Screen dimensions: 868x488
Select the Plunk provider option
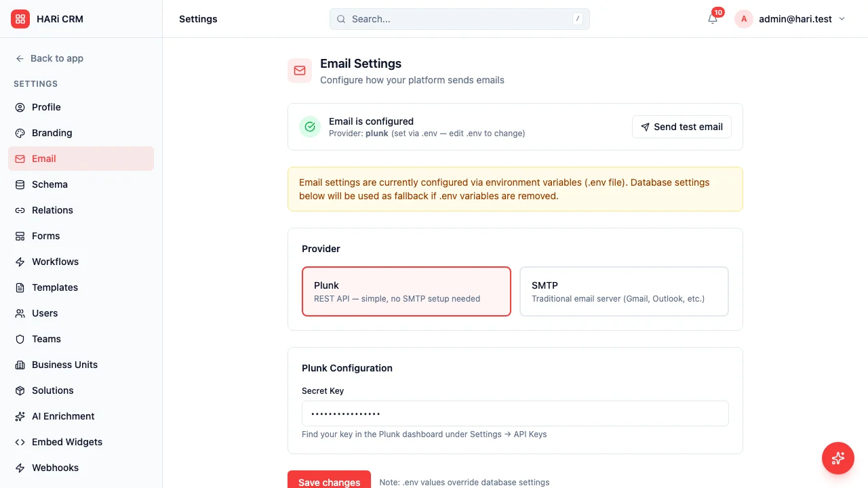click(x=406, y=291)
